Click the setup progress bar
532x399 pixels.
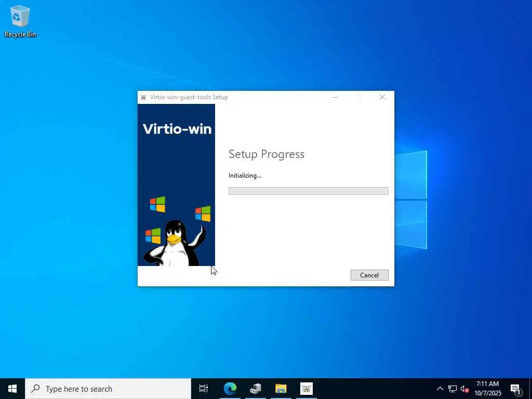pos(309,191)
